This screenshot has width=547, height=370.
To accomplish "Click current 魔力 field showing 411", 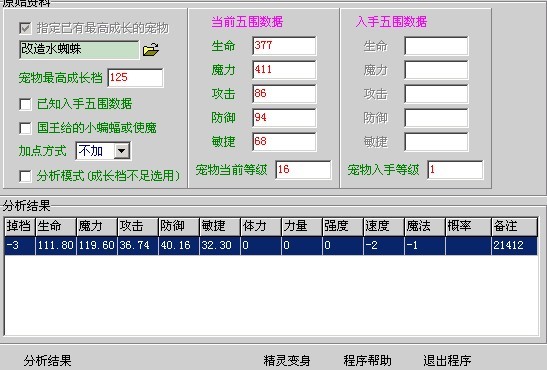I will pyautogui.click(x=284, y=69).
